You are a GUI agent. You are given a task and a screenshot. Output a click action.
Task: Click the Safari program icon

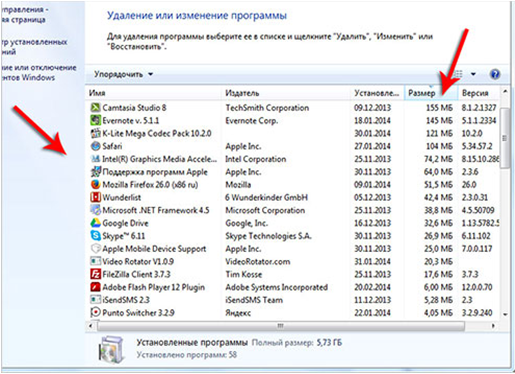pyautogui.click(x=95, y=146)
